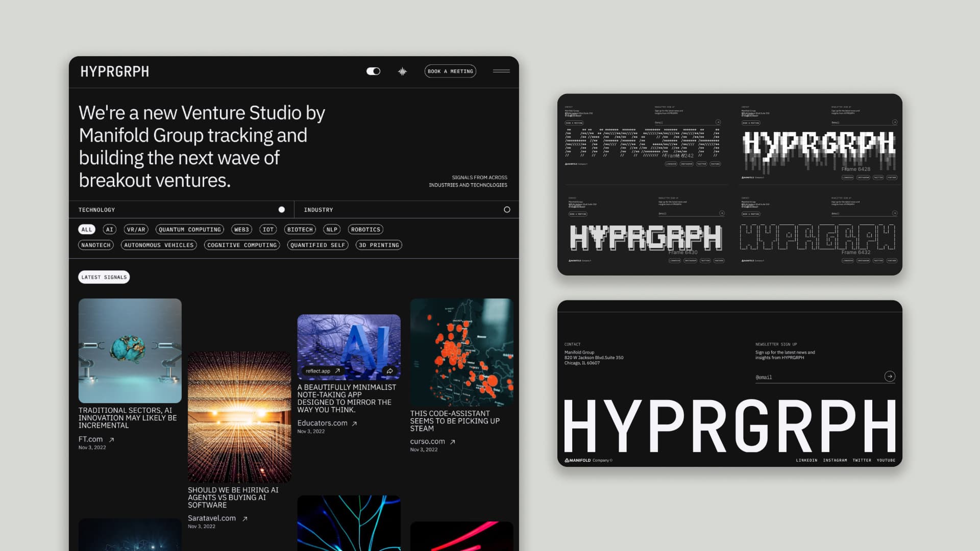Open the robotic arms brain thumbnail
Screen dimensions: 980x551
130,351
